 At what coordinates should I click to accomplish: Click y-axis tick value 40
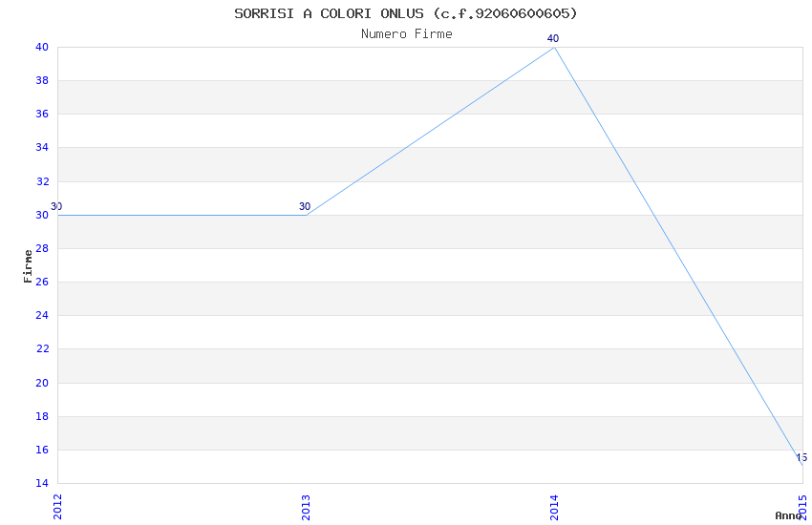coord(42,47)
